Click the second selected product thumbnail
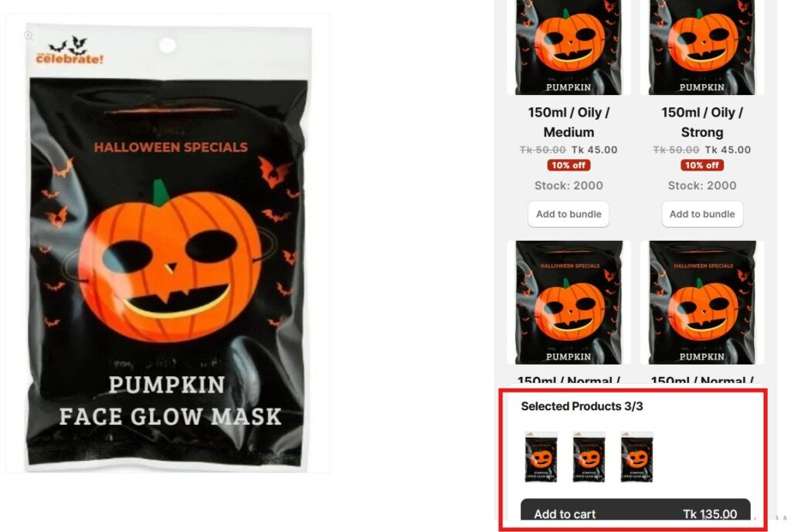Viewport: 791px width, 532px height. (589, 457)
